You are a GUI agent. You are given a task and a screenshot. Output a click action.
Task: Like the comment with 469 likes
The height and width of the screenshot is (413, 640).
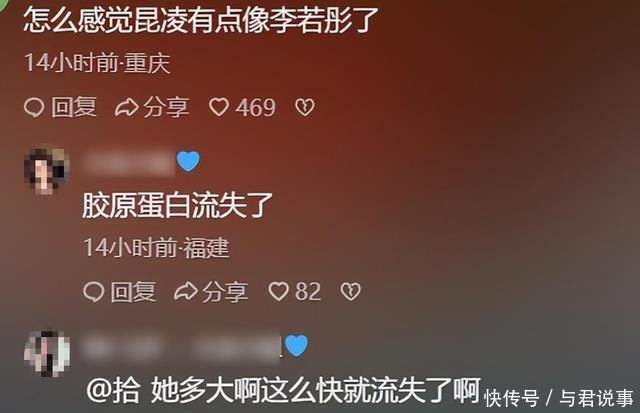(219, 108)
